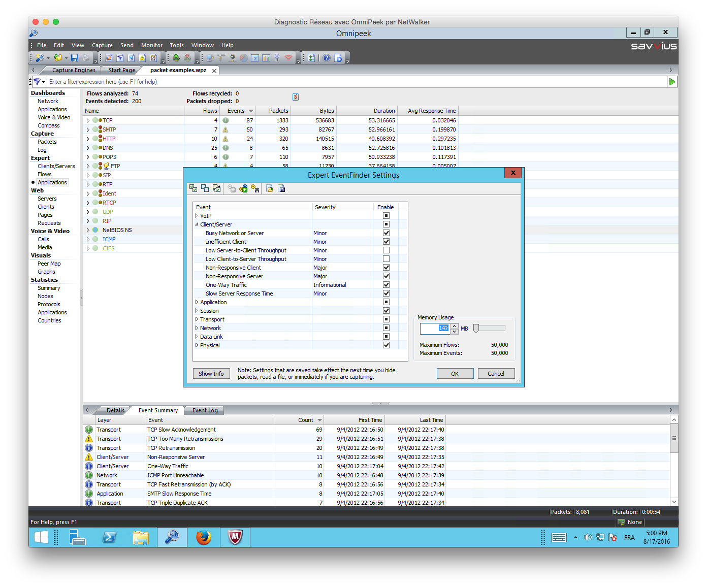
Task: Open the Tools menu
Action: pos(177,45)
